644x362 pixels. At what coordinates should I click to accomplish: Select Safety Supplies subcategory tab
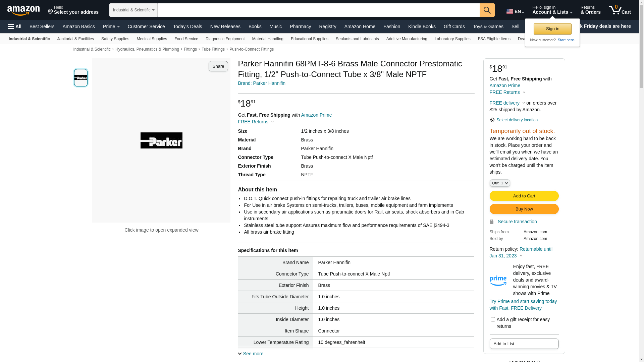(x=115, y=39)
